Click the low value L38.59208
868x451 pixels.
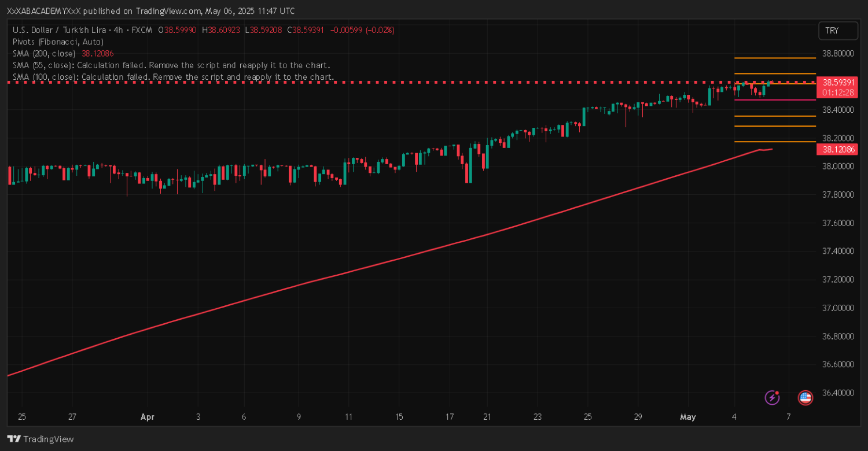(x=263, y=30)
